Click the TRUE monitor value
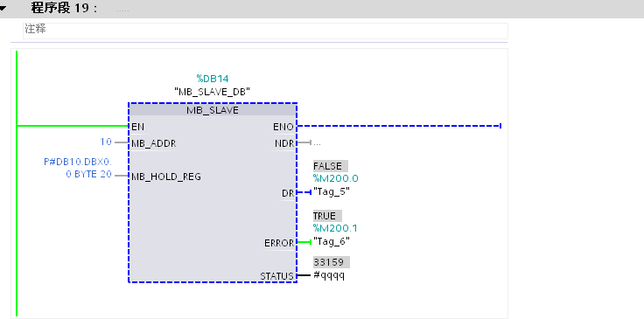 (327, 216)
